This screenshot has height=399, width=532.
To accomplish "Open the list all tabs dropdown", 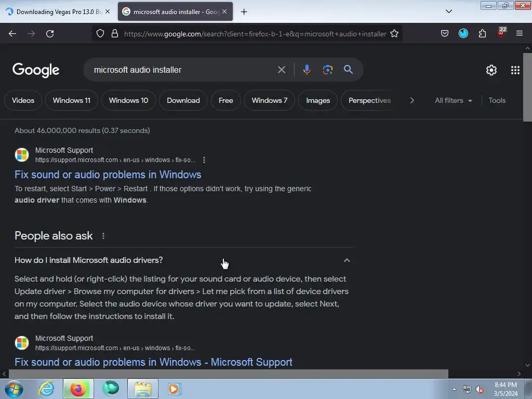I will point(448,11).
